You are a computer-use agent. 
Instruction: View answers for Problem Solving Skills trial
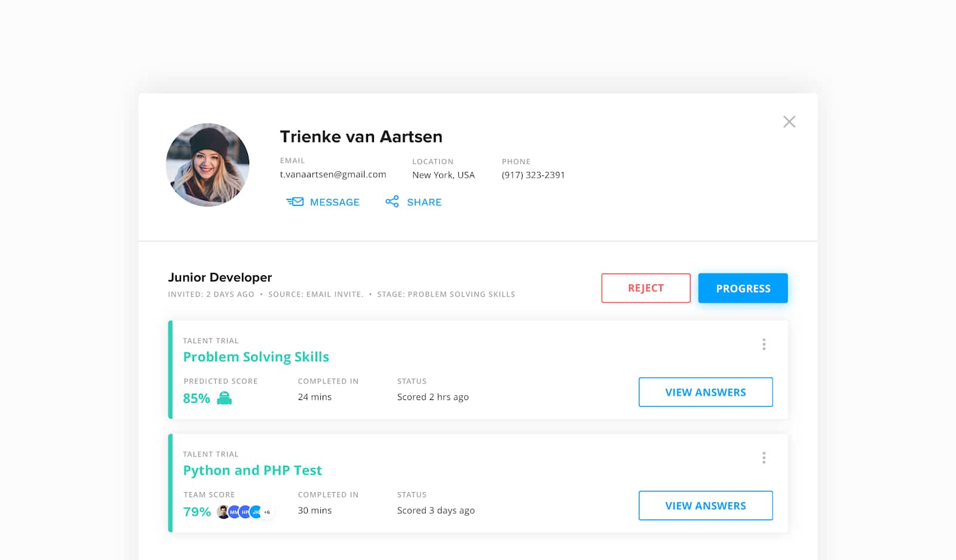[x=706, y=392]
